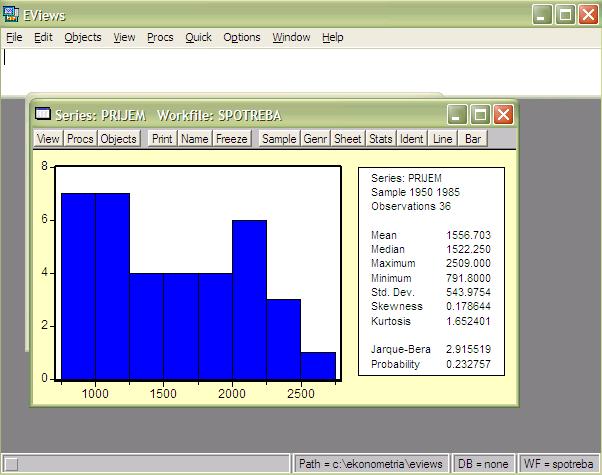Image resolution: width=602 pixels, height=475 pixels.
Task: Click the Sample button
Action: point(279,139)
